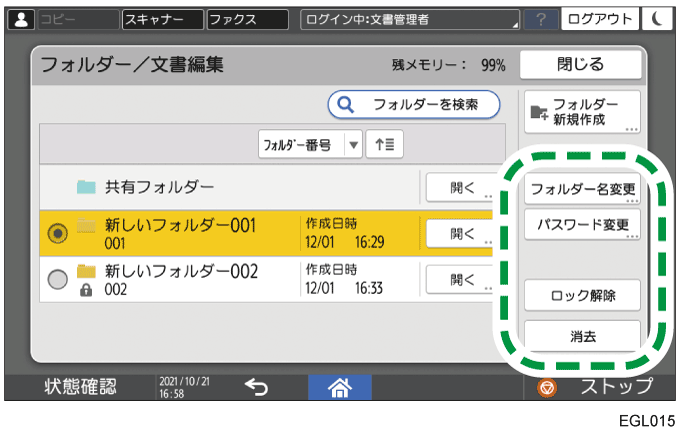Switch to the ファクス function

[x=248, y=20]
